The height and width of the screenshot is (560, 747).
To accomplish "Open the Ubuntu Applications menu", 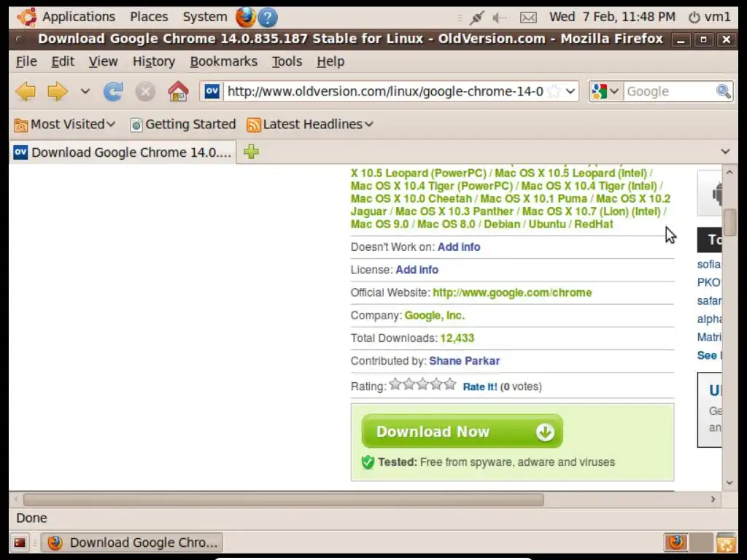I will [x=66, y=17].
